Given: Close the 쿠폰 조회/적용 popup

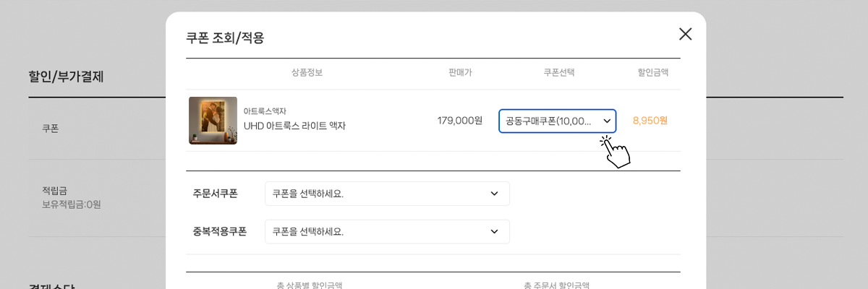Looking at the screenshot, I should pyautogui.click(x=685, y=34).
